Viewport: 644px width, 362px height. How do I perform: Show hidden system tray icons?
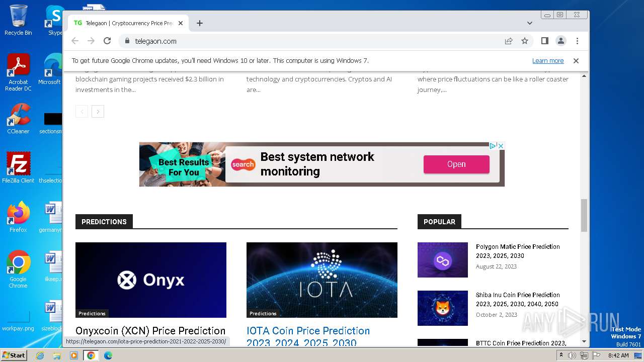pos(561,355)
